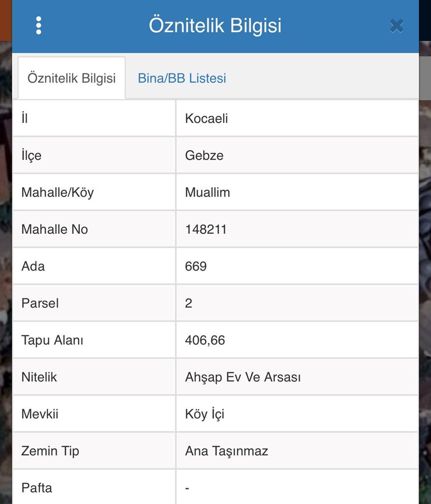Click the Öznitelik Bilgisi header title
The width and height of the screenshot is (431, 504).
click(215, 26)
